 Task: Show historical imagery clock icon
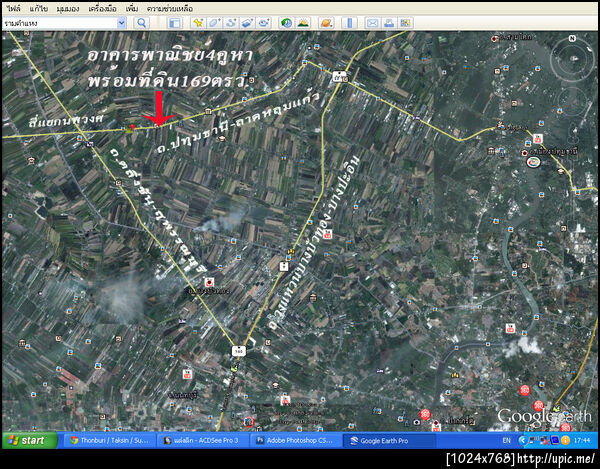coord(286,23)
